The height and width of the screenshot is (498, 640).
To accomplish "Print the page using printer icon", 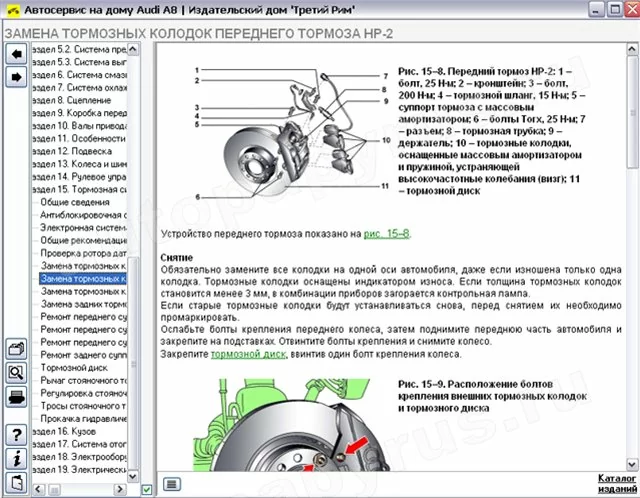I will point(16,397).
